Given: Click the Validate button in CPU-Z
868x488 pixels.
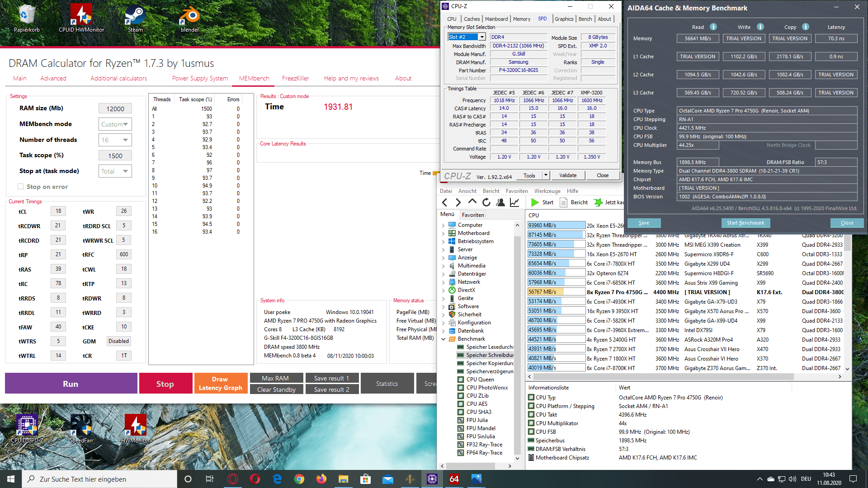Looking at the screenshot, I should pos(568,175).
